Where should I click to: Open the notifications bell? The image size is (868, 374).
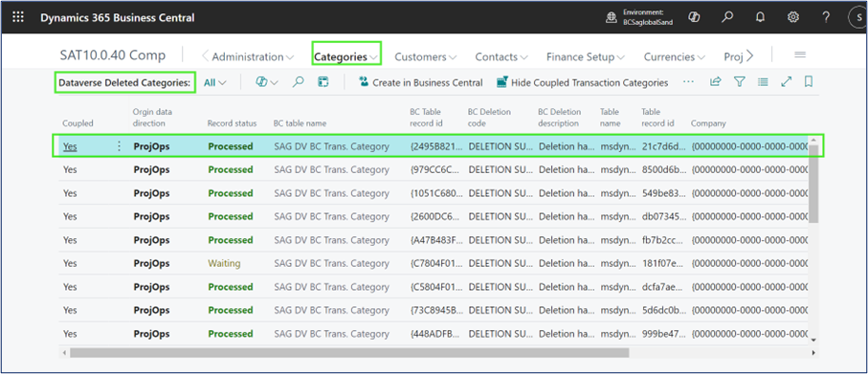[x=760, y=18]
